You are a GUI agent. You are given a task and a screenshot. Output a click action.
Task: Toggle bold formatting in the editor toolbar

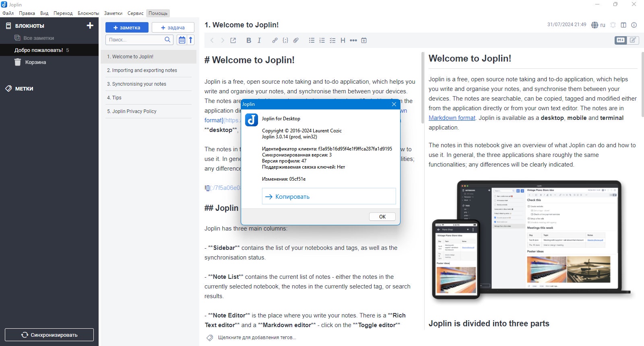249,40
